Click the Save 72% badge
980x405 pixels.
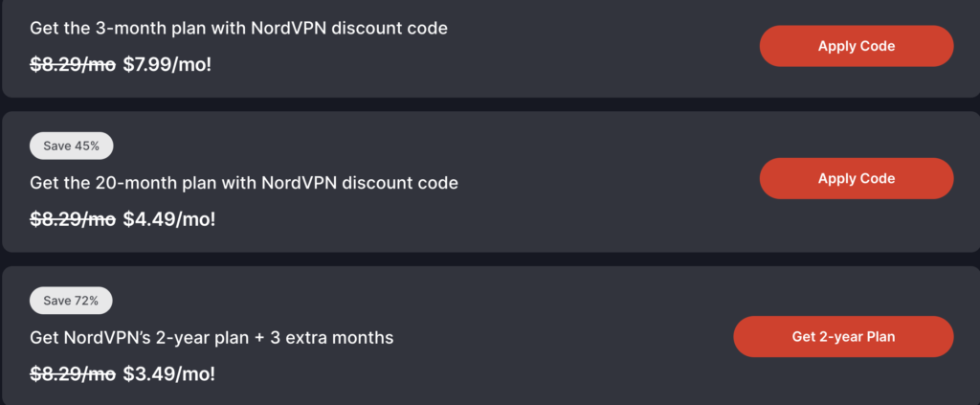(72, 301)
